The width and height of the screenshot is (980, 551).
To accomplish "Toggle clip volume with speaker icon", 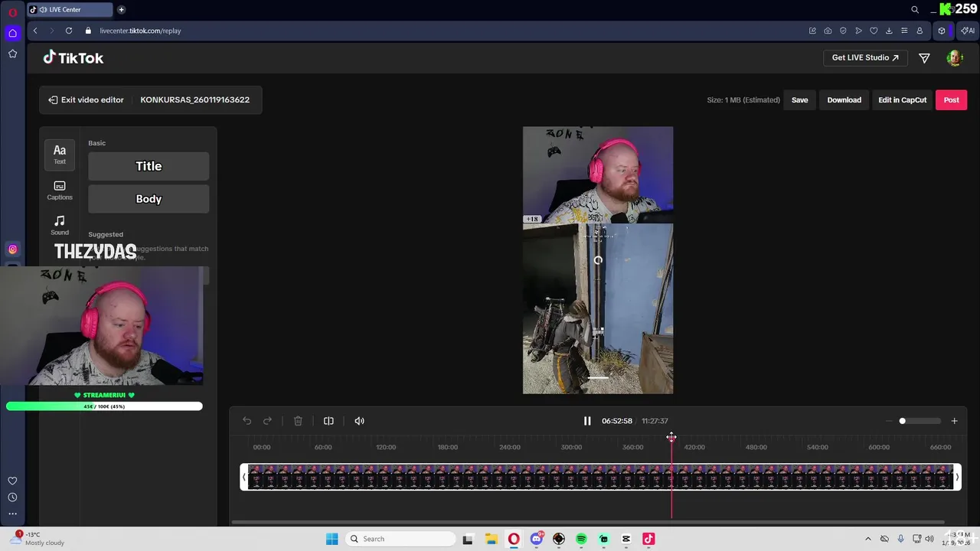I will click(x=359, y=421).
